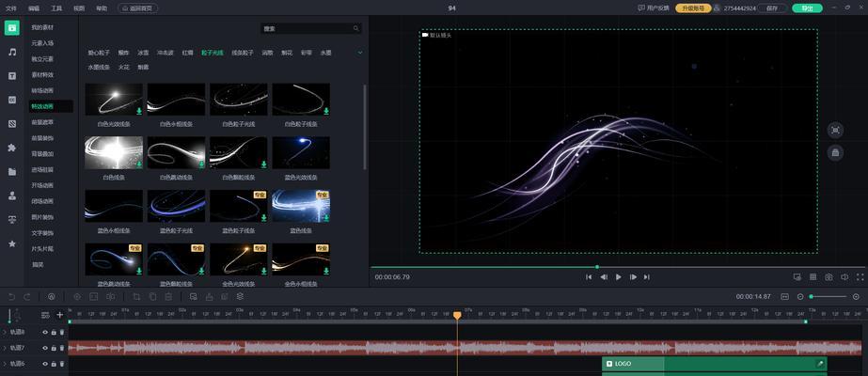Click the crop icon in timeline toolbar
The image size is (868, 376).
tap(136, 297)
